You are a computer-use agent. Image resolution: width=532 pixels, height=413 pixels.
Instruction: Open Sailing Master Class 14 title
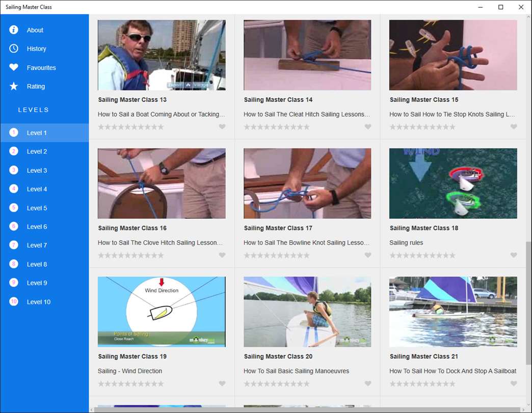278,100
